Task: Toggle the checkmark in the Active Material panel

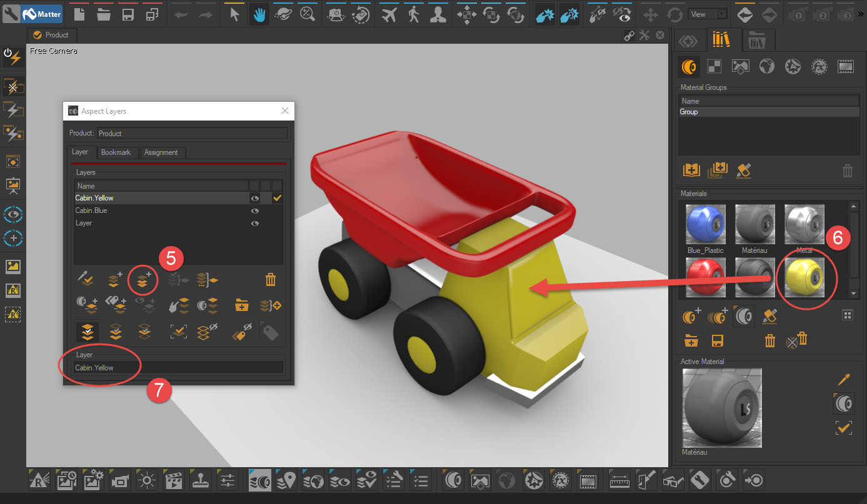Action: click(843, 428)
